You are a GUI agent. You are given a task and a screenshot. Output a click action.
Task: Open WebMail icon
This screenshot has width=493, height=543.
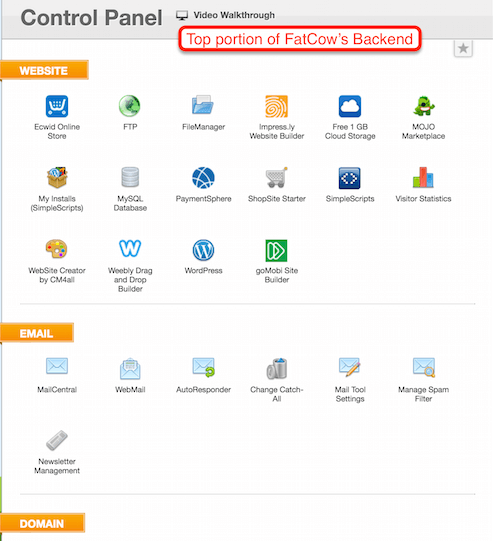click(x=130, y=369)
